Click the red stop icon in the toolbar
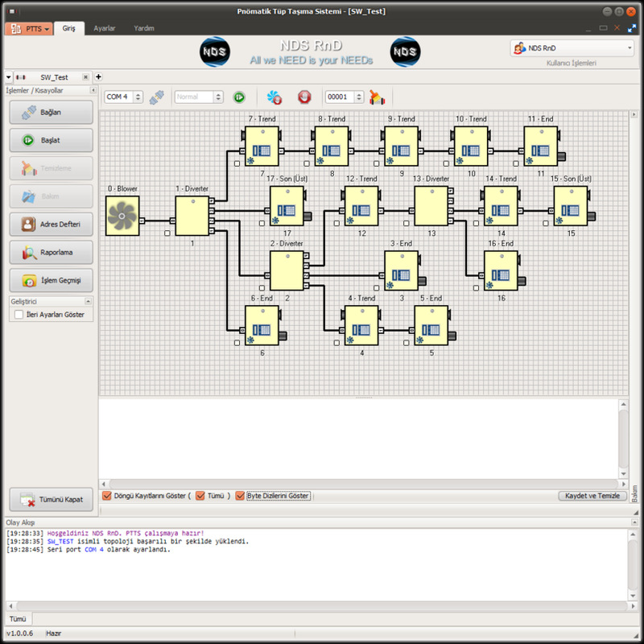Image resolution: width=644 pixels, height=644 pixels. pyautogui.click(x=306, y=97)
